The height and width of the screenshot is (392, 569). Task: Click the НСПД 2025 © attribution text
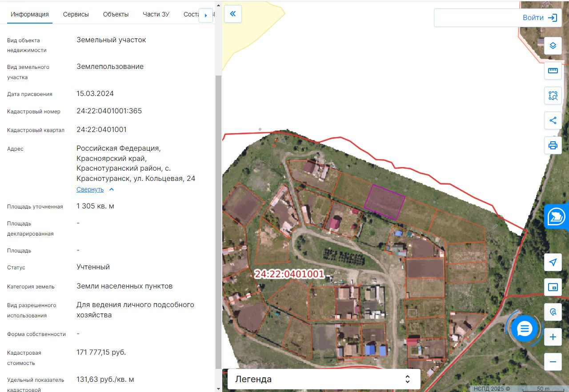(x=492, y=389)
